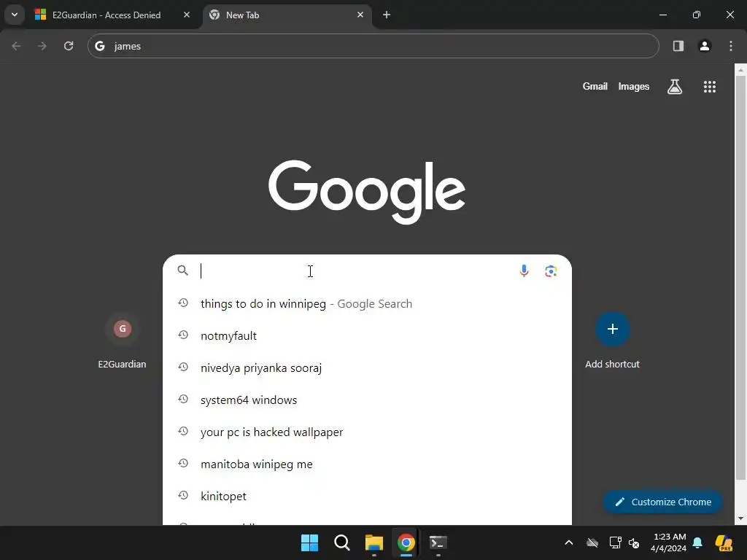Open Windows taskbar Search
Image resolution: width=747 pixels, height=560 pixels.
[x=341, y=542]
